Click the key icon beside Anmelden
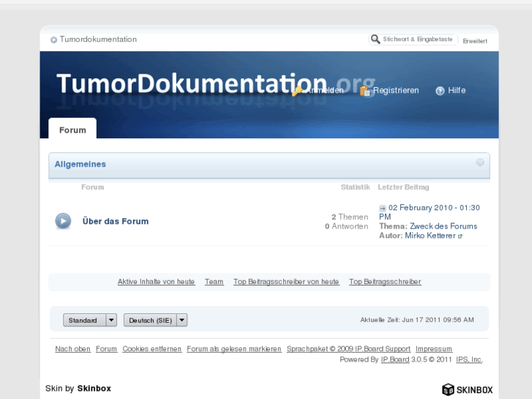This screenshot has height=399, width=532. pos(297,91)
